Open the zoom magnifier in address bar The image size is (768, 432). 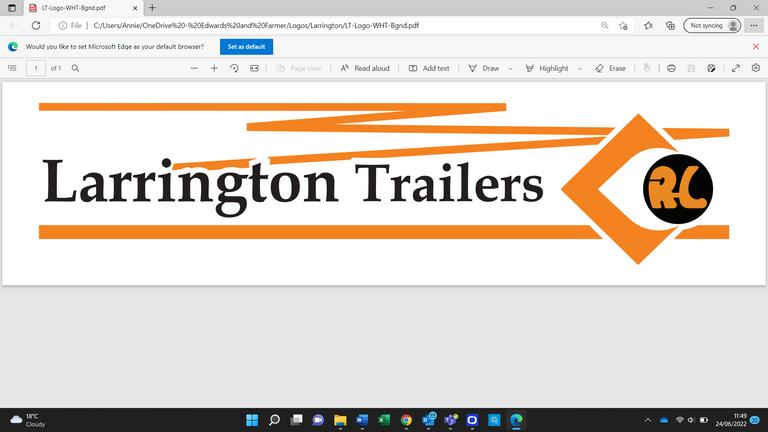pyautogui.click(x=604, y=25)
